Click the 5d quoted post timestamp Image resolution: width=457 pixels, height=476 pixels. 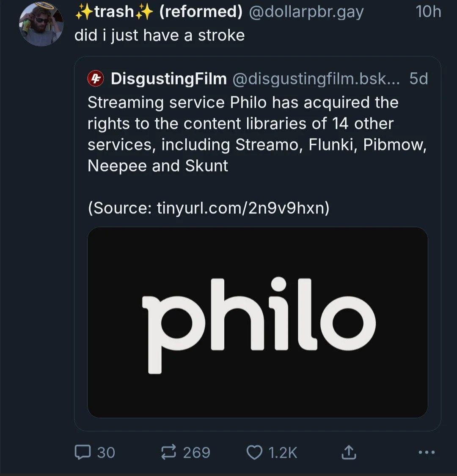[419, 79]
